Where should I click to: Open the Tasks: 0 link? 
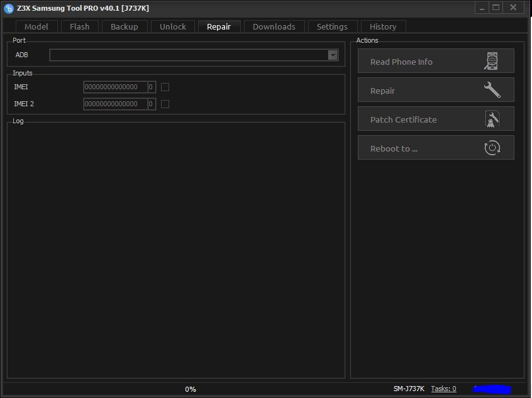[x=443, y=389]
